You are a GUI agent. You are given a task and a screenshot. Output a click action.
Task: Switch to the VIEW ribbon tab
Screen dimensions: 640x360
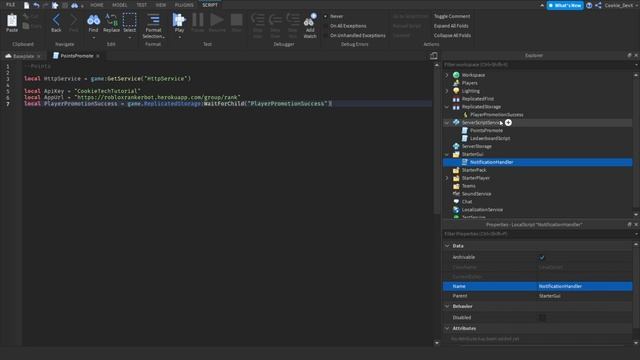click(161, 5)
